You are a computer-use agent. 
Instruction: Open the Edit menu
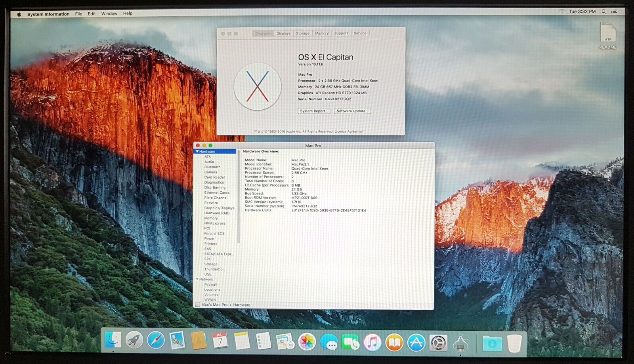coord(92,14)
